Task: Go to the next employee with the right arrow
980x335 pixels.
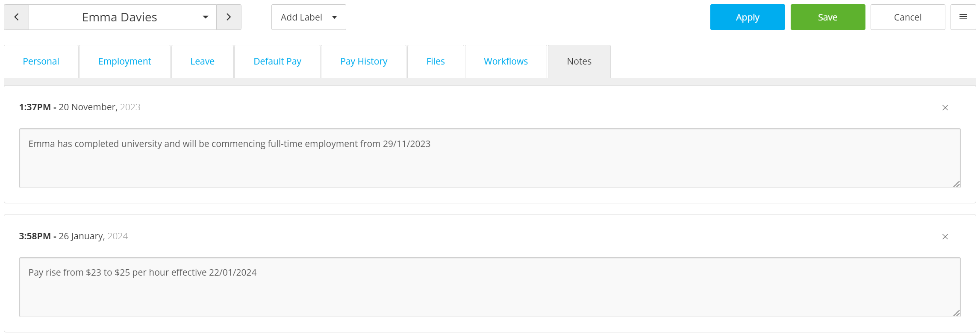Action: [x=229, y=17]
